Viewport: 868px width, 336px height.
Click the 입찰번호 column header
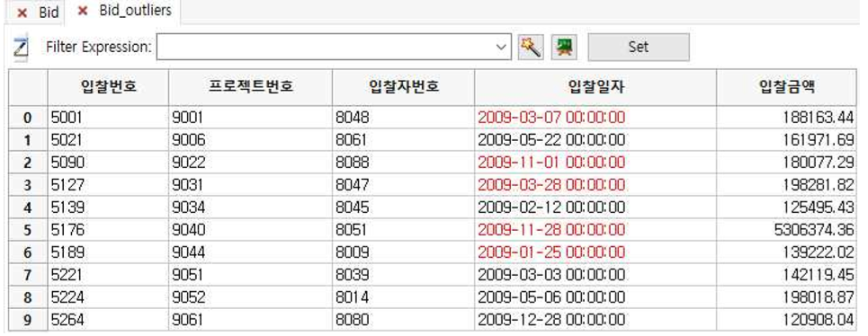(108, 87)
